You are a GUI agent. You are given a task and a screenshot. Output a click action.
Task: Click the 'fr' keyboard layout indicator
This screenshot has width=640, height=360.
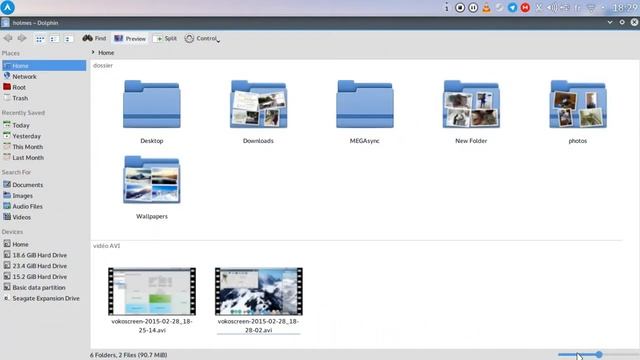click(x=578, y=8)
